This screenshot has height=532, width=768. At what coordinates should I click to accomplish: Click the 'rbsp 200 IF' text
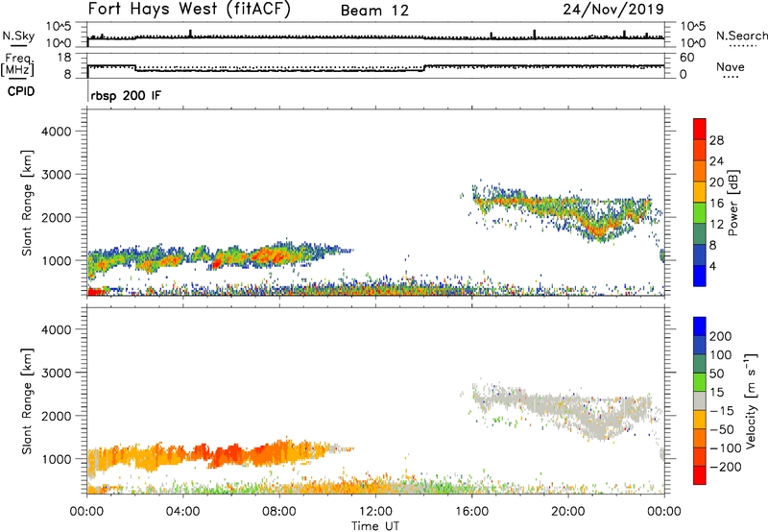pyautogui.click(x=126, y=95)
